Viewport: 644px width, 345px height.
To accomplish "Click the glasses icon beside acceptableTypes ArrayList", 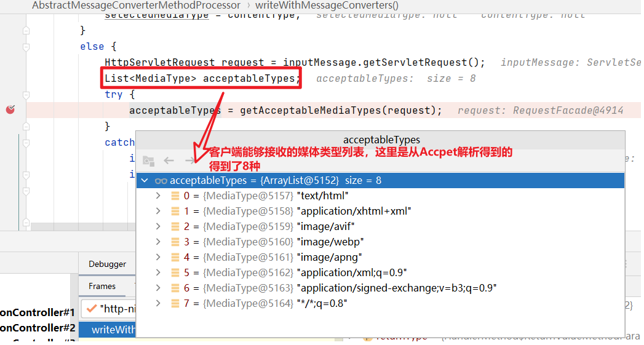I will pyautogui.click(x=161, y=181).
